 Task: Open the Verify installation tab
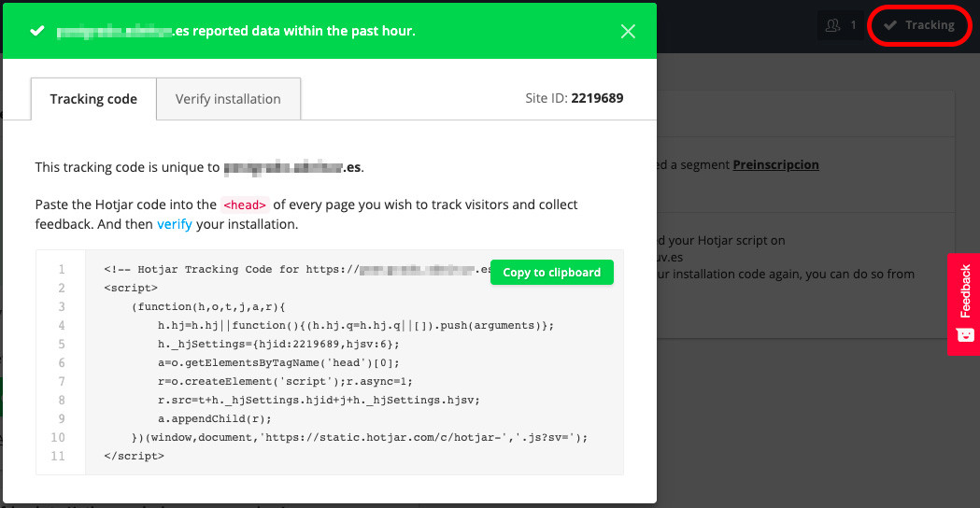pyautogui.click(x=228, y=99)
